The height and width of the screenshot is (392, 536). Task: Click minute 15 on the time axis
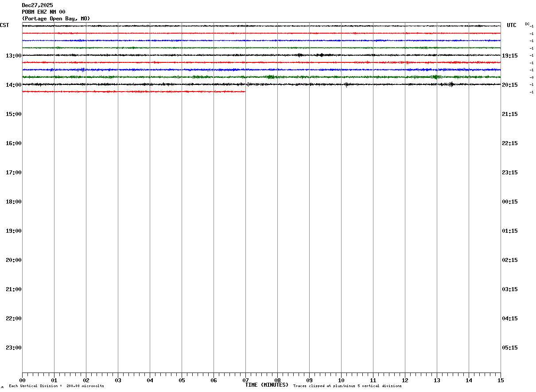click(501, 380)
